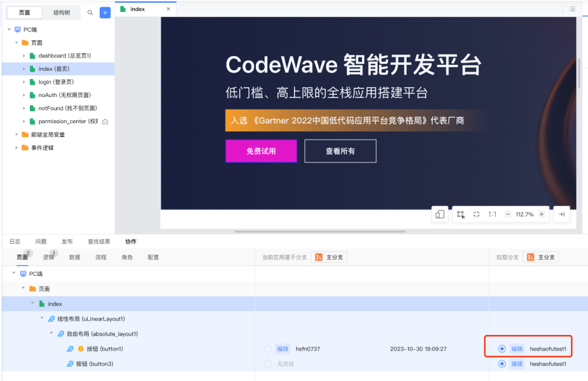Screen dimensions: 588x381
Task: Click the component icon of 自由布局 row
Action: (60, 334)
